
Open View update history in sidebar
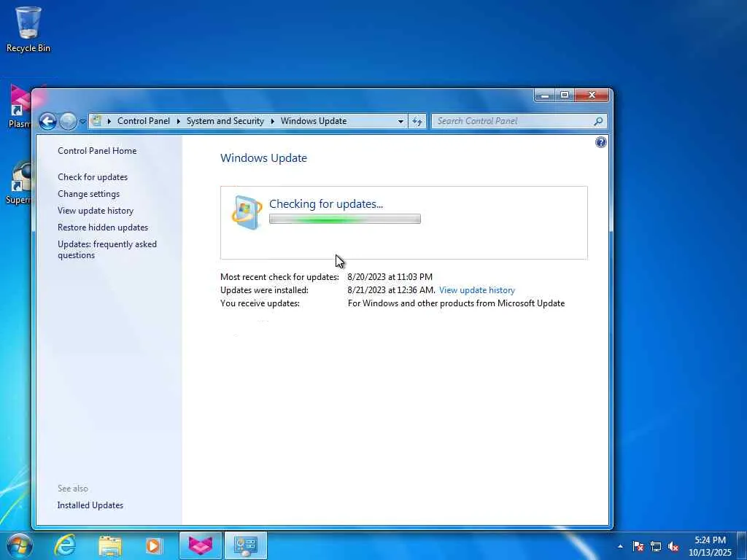[96, 211]
